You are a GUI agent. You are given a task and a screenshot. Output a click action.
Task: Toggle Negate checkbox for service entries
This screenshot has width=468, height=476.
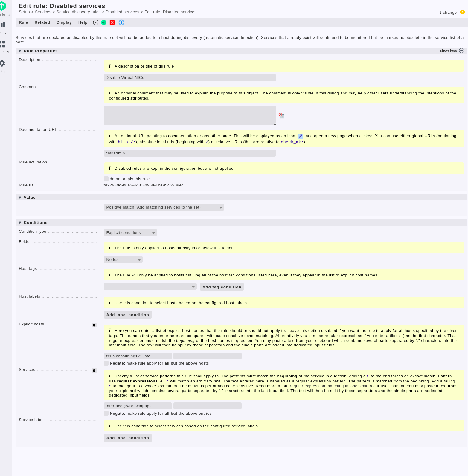click(x=106, y=413)
